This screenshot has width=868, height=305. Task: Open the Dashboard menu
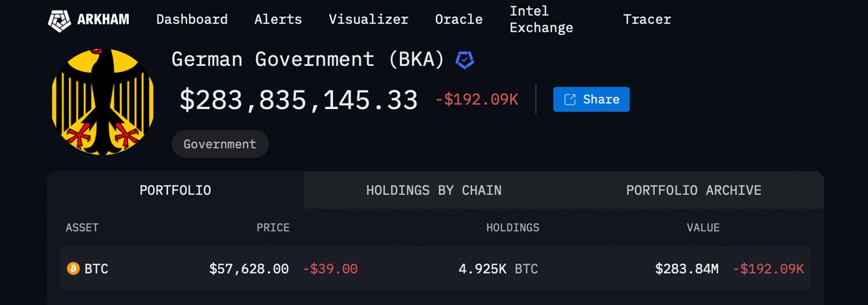click(192, 20)
